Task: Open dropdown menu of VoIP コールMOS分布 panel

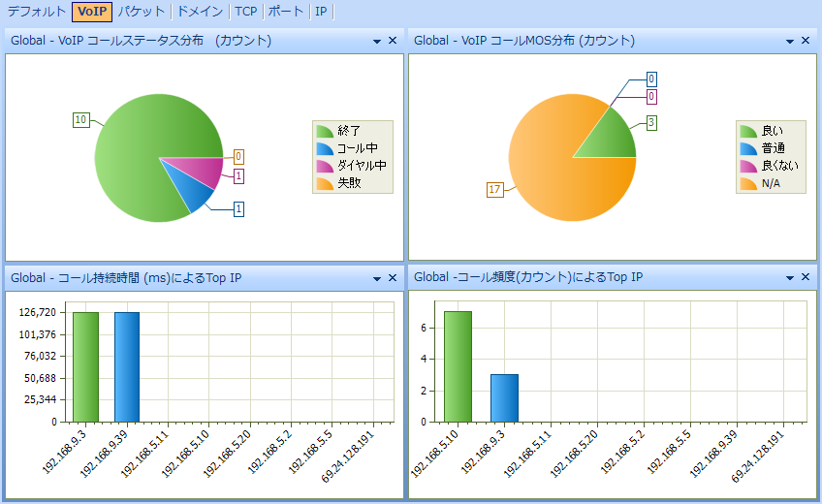Action: 790,42
